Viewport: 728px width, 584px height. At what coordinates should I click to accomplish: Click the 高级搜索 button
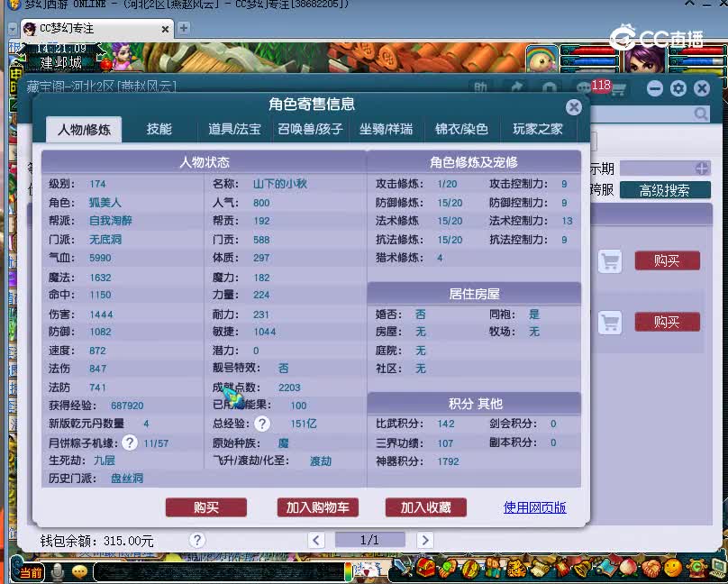(665, 190)
